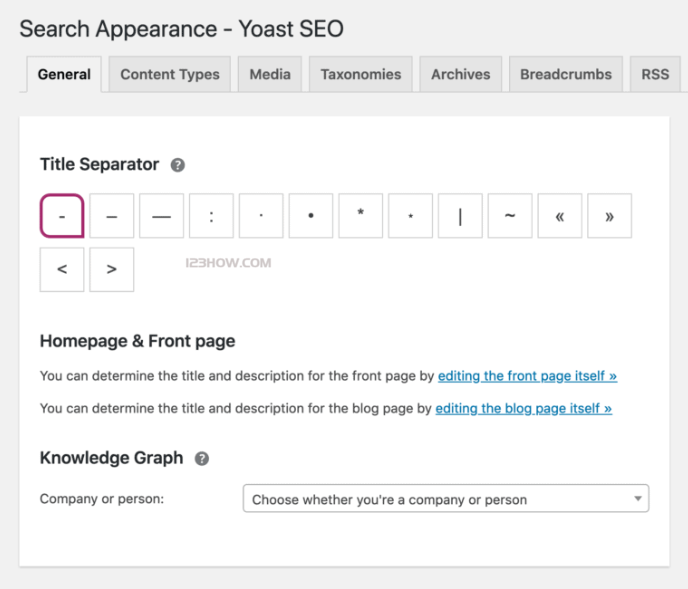Follow the editing the front page itself link
Screen dimensions: 688x589
(527, 376)
